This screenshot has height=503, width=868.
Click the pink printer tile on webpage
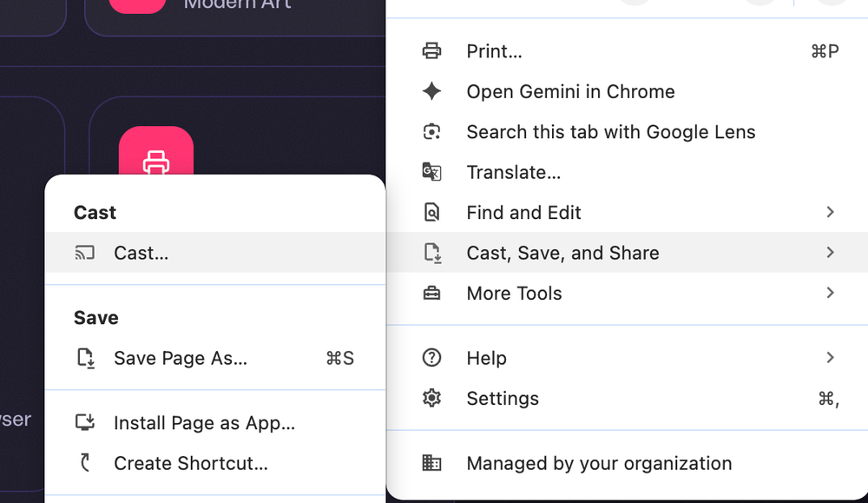156,152
